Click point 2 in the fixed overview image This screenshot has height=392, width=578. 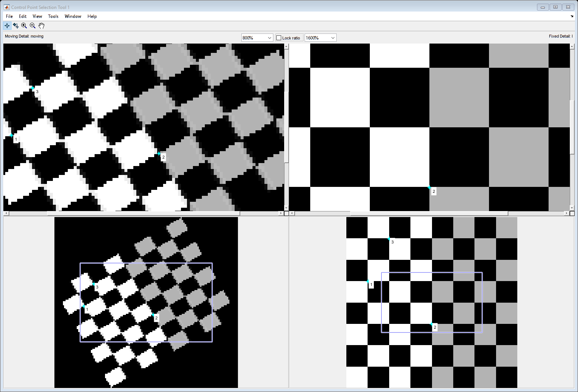tap(432, 324)
